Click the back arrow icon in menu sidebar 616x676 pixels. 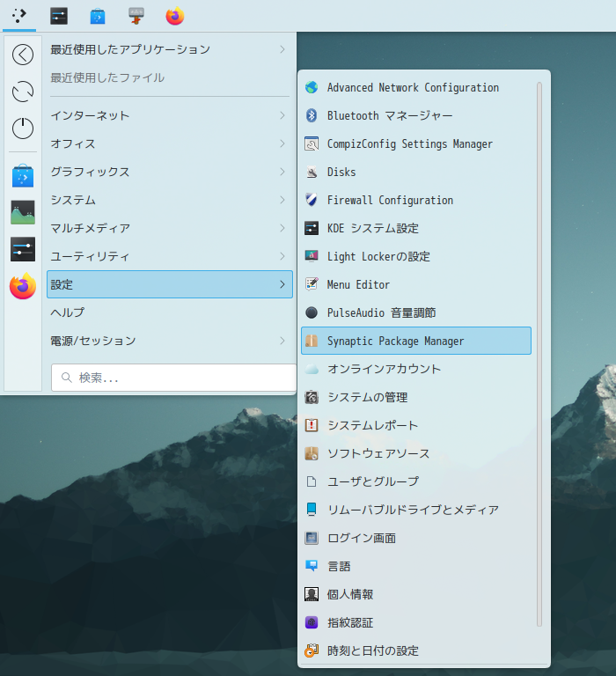click(x=23, y=55)
